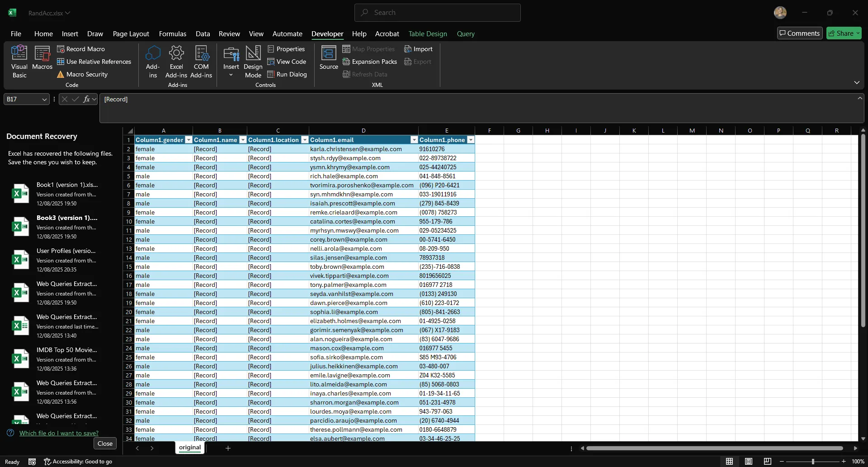868x467 pixels.
Task: Collapse the ribbon with the chevron
Action: (x=857, y=82)
